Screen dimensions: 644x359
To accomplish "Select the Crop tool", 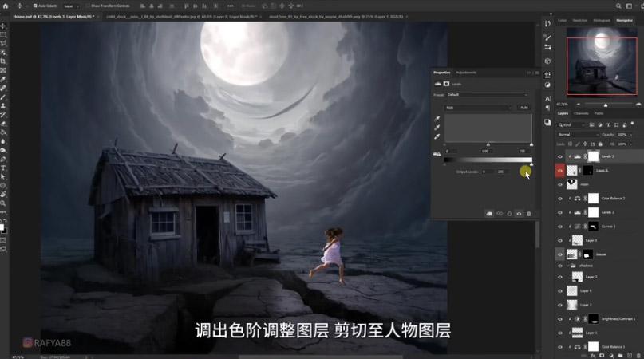I will click(x=4, y=61).
